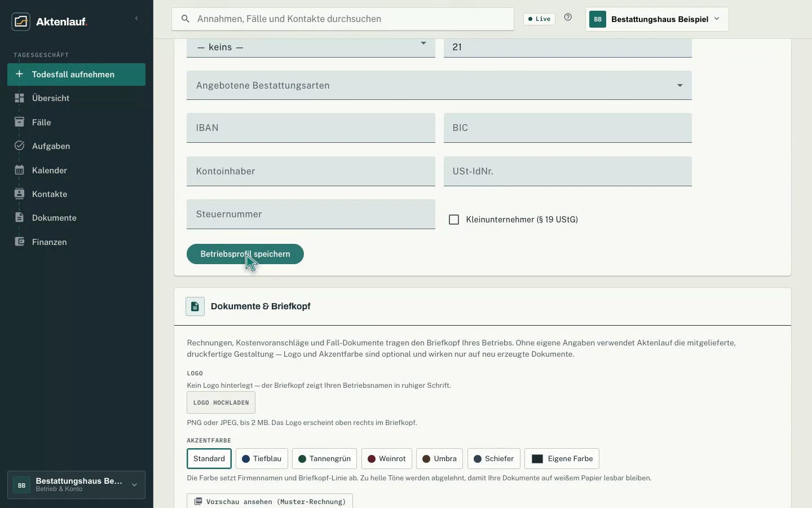Choose the Weinrot accent color
Screen dimensions: 812x508
coord(387,459)
